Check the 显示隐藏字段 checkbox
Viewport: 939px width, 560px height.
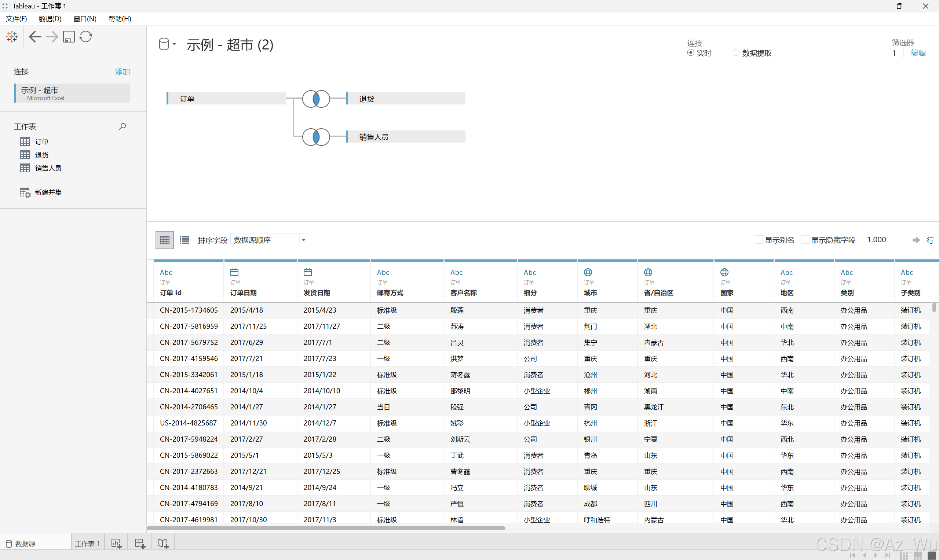[805, 240]
